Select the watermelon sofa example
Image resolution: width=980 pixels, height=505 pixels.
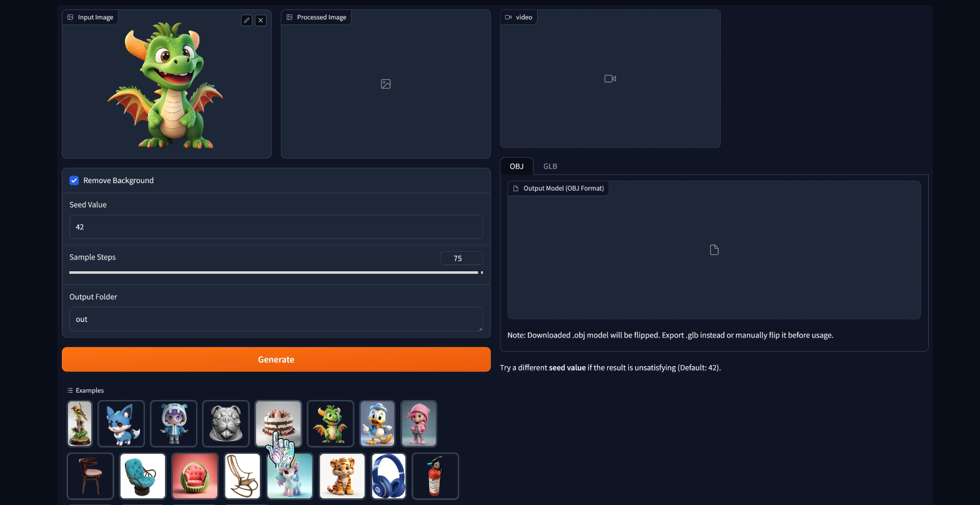coord(195,476)
